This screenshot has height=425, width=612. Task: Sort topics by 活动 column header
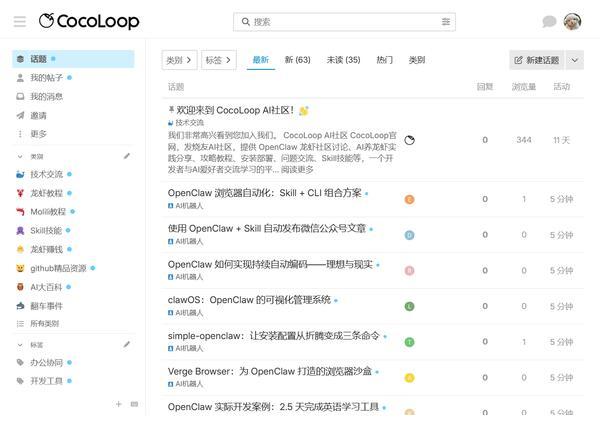(562, 87)
